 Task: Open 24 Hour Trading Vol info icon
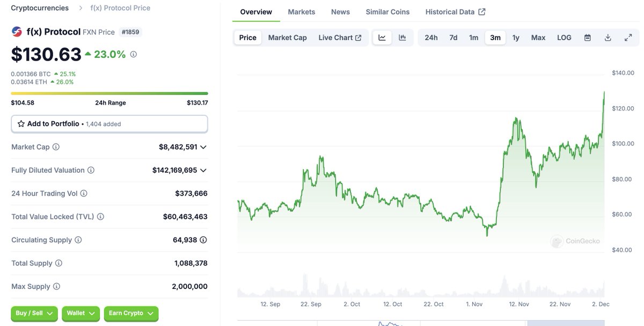[x=84, y=194]
